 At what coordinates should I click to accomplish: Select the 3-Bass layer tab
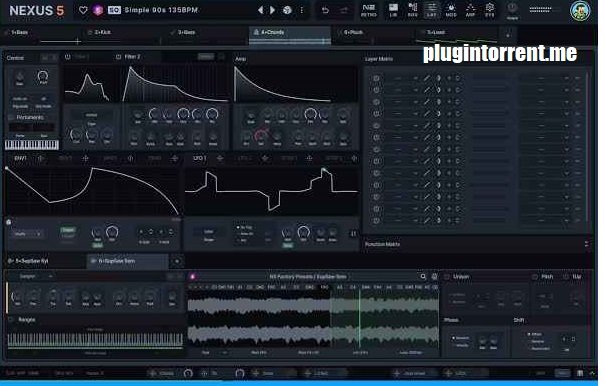click(x=206, y=36)
